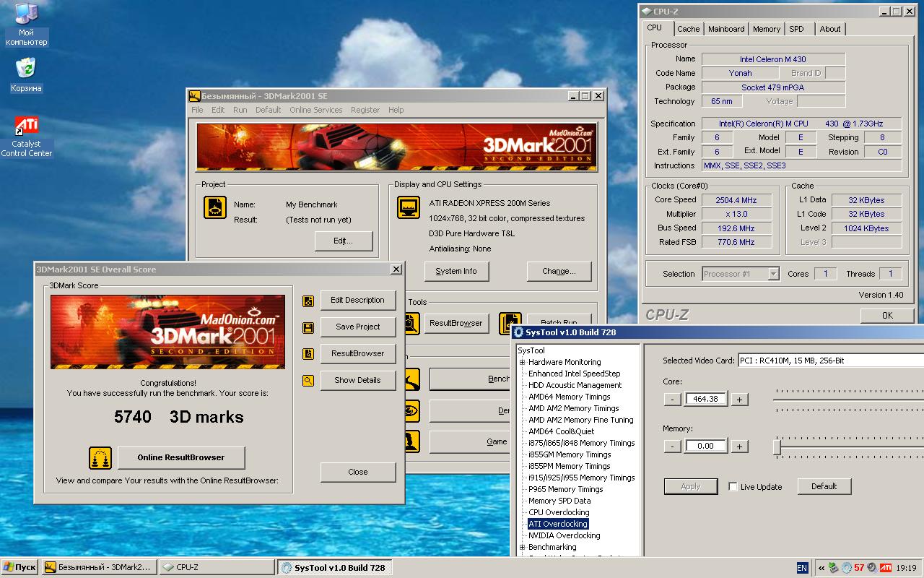Viewport: 924px width, 578px height.
Task: Select Memory SPD Data in tree
Action: pyautogui.click(x=559, y=501)
